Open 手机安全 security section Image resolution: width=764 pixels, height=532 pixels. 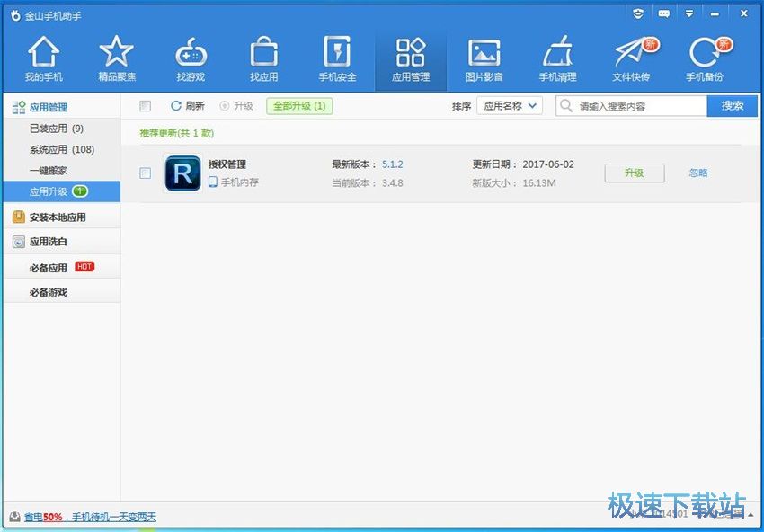(x=337, y=59)
